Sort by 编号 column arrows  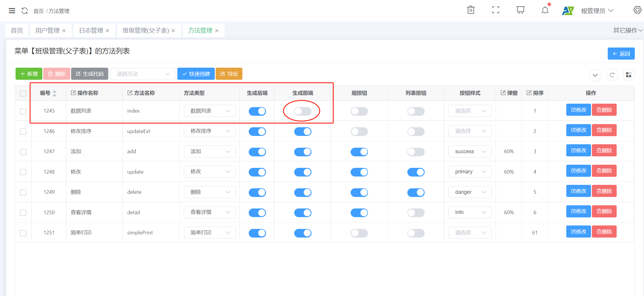click(54, 93)
